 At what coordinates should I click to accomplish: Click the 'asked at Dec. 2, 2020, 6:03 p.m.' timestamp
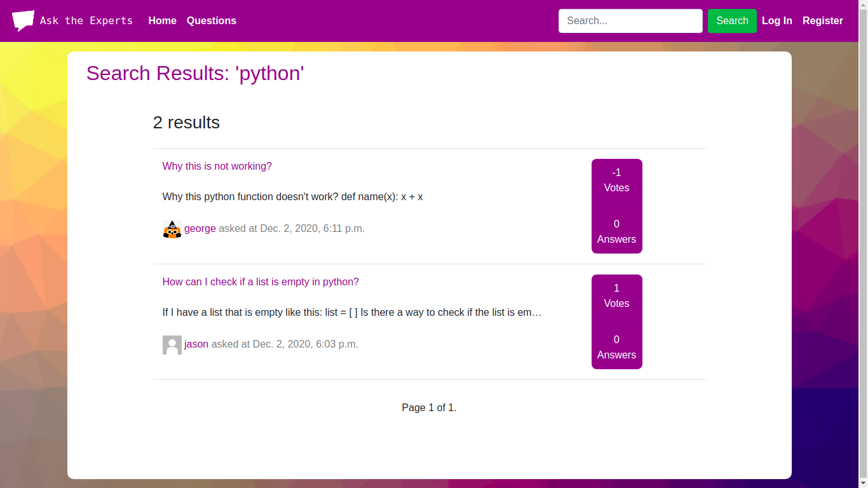coord(285,344)
